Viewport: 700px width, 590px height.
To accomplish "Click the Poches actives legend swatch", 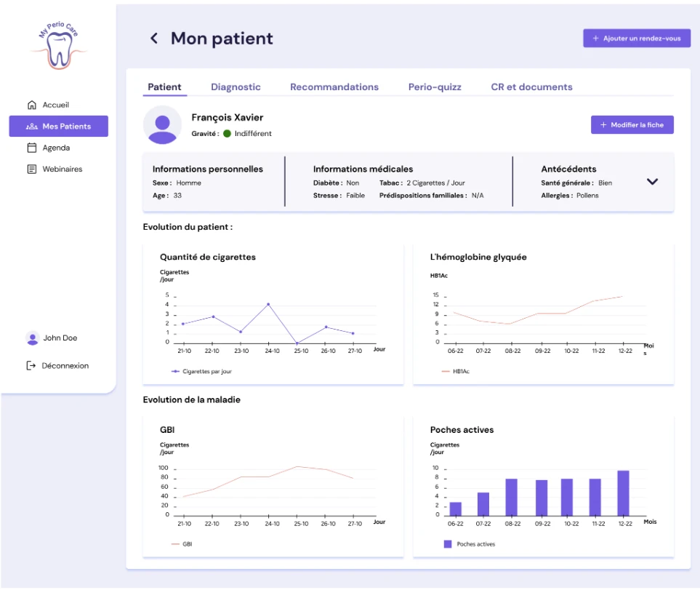I will (x=448, y=544).
